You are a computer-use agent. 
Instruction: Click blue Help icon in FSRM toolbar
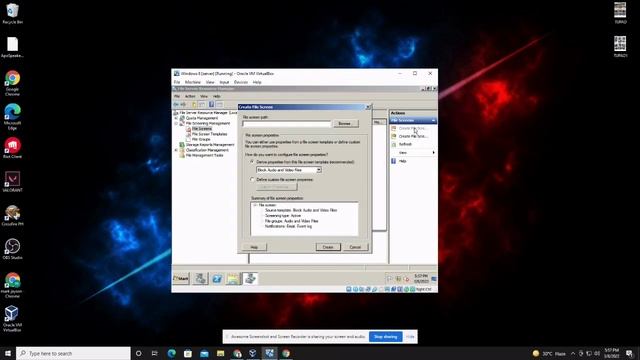[211, 104]
